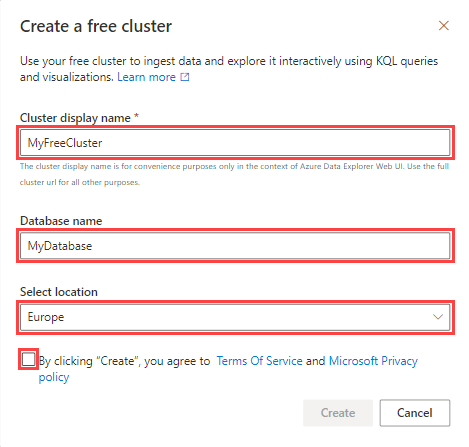Expand the Select location dropdown showing Europe
Image resolution: width=469 pixels, height=447 pixels.
click(x=235, y=317)
